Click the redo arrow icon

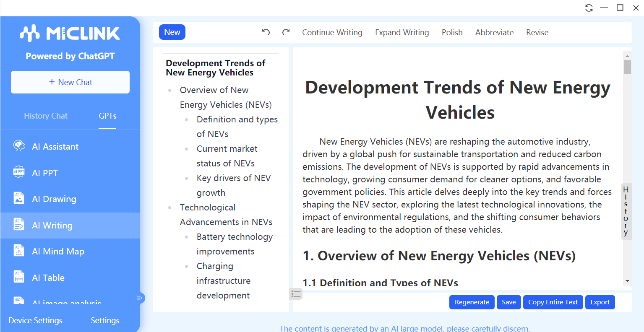[286, 32]
